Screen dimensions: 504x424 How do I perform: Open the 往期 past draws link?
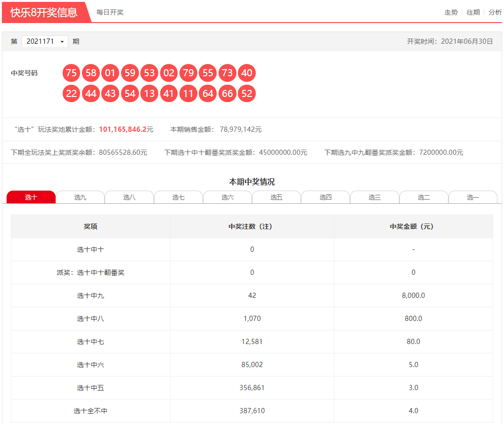pos(473,12)
